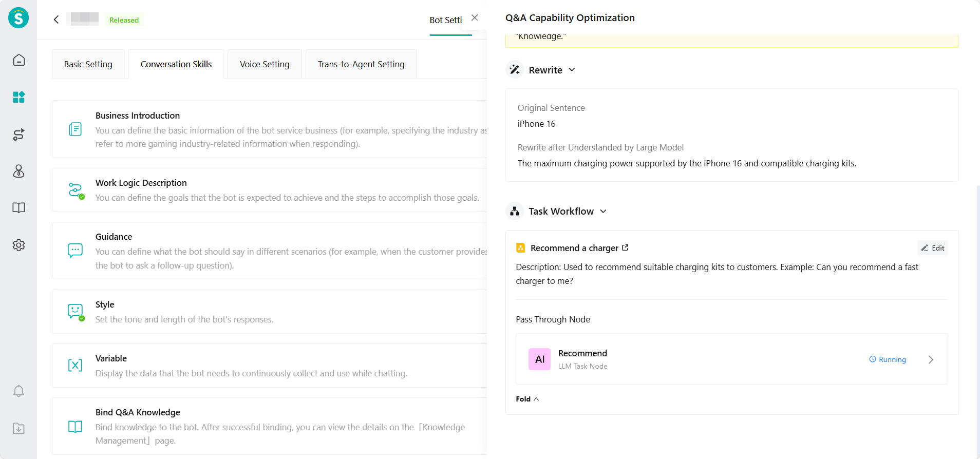Close the Bot Setting tab
The height and width of the screenshot is (459, 980).
click(x=475, y=17)
